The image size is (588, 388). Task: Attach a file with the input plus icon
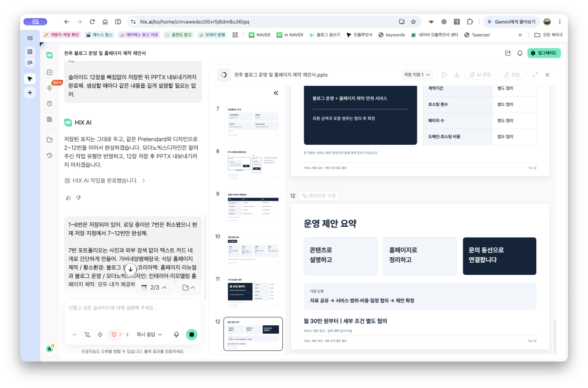74,334
